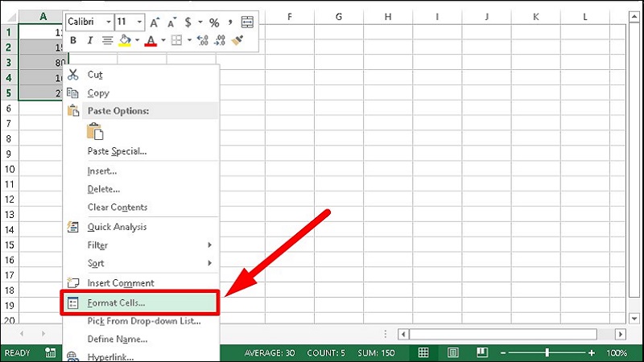The width and height of the screenshot is (644, 362).
Task: Select row 15 header
Action: point(10,245)
